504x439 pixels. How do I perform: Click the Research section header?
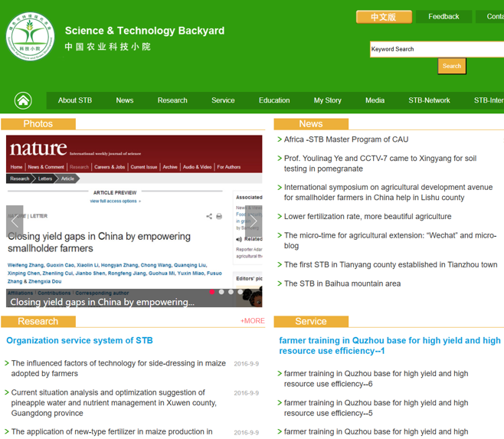pos(38,321)
